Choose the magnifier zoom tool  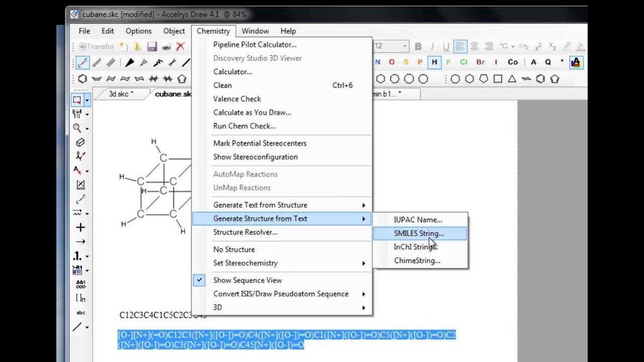tap(77, 128)
